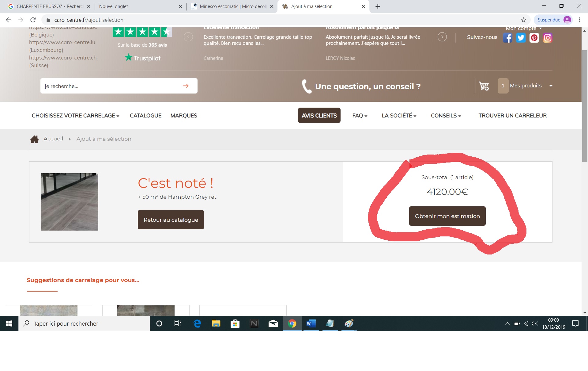Expand the Conseils dropdown
The image size is (588, 371).
tap(446, 116)
